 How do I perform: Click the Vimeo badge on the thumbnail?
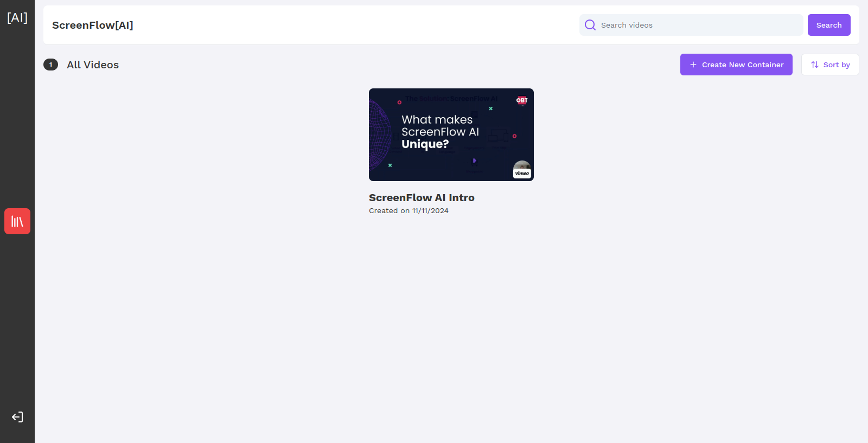click(x=522, y=173)
